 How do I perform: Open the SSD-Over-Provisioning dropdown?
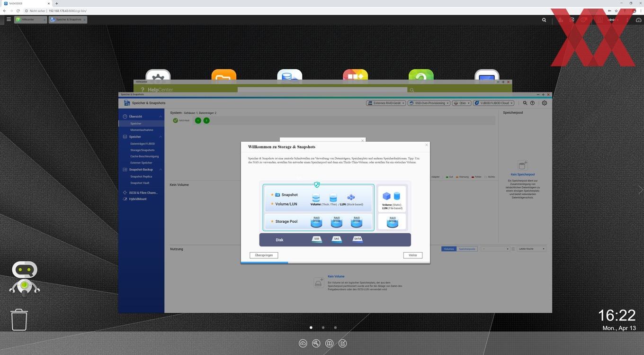coord(429,103)
